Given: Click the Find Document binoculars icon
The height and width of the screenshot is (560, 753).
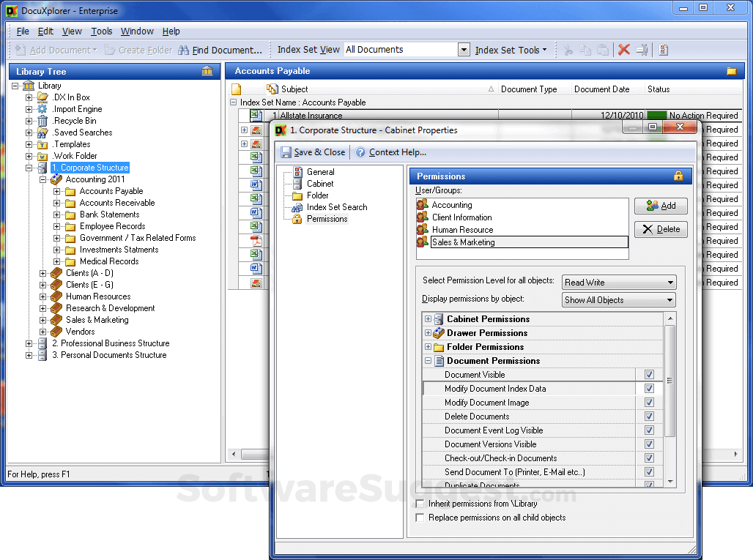Looking at the screenshot, I should point(182,50).
